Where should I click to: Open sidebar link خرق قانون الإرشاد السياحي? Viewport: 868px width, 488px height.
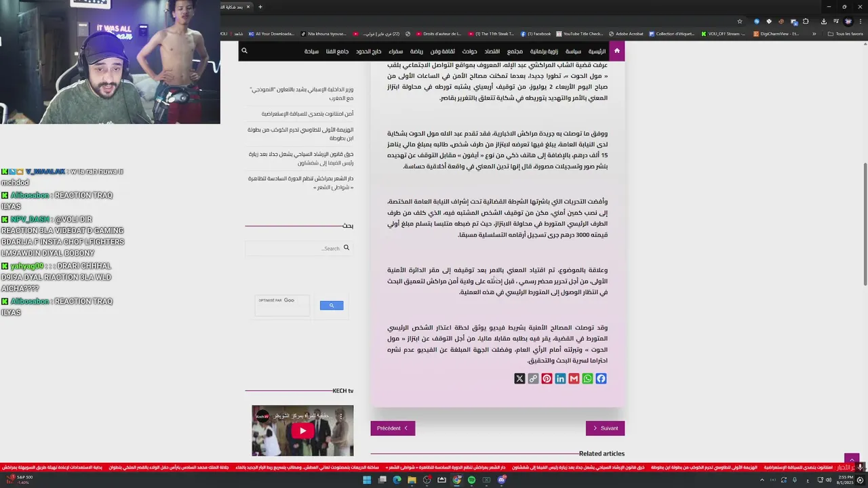[301, 158]
